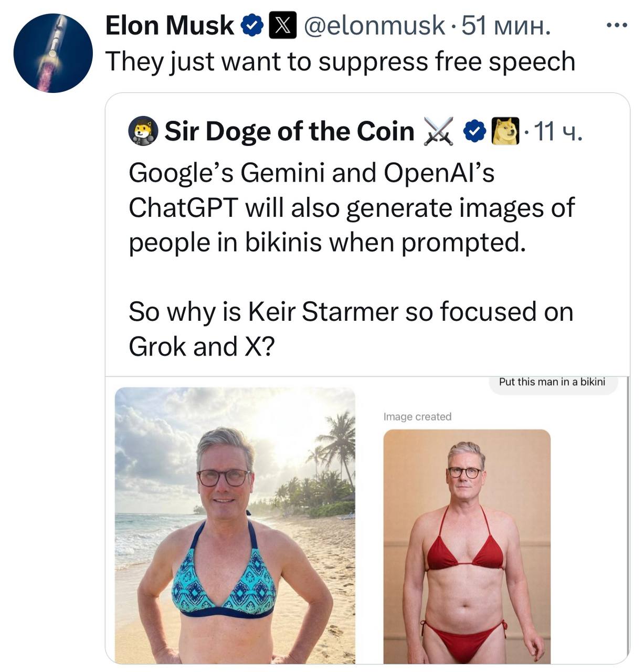Click the @elonmusk handle
Image resolution: width=644 pixels, height=672 pixels.
coord(374,25)
